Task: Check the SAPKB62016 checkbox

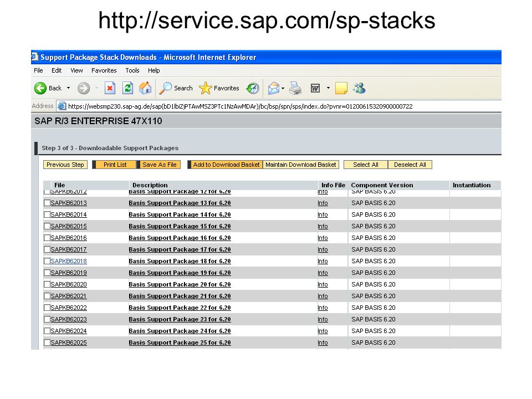Action: pos(47,238)
